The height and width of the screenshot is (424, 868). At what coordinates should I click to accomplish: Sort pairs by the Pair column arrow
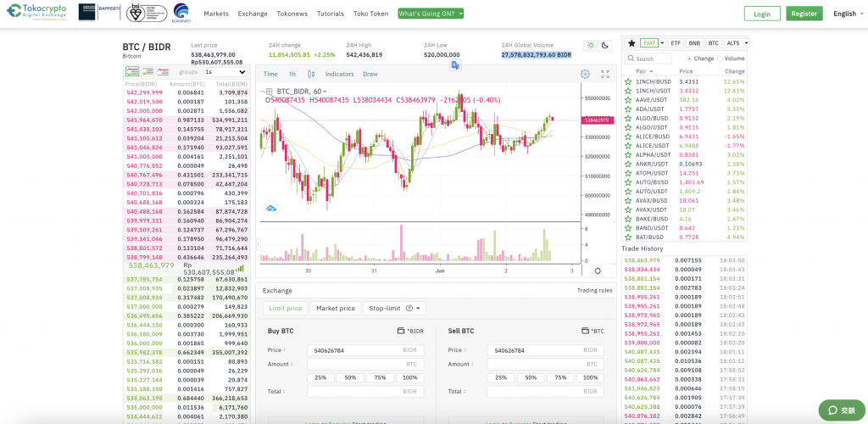[651, 71]
